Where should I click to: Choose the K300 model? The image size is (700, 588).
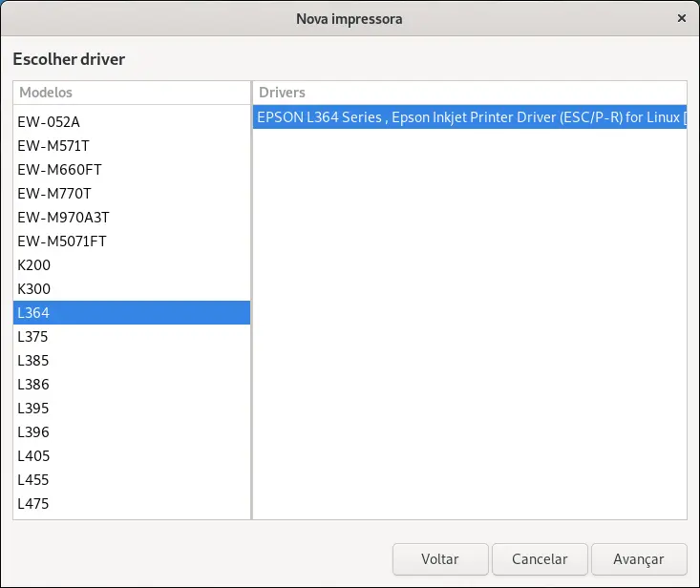(132, 289)
